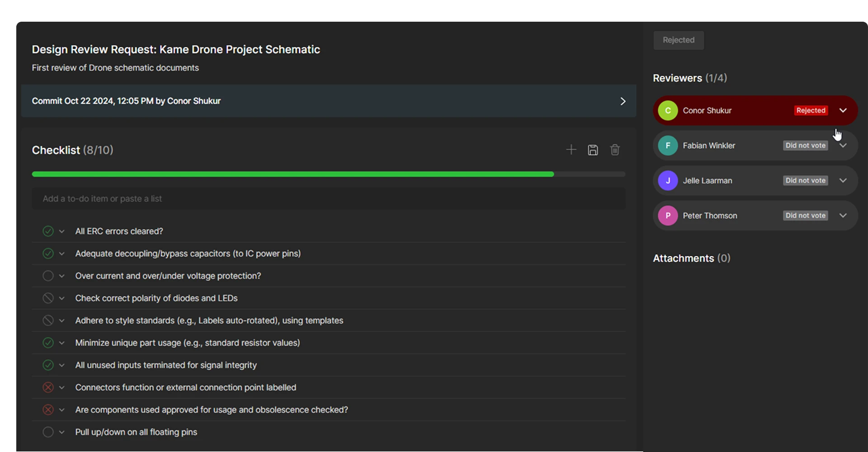Toggle failed status of 'Connectors function' item
Viewport: 868px width, 452px height.
coord(48,387)
